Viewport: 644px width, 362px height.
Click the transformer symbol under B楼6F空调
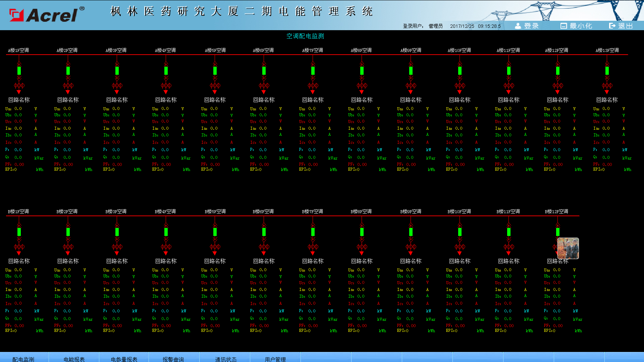(264, 247)
